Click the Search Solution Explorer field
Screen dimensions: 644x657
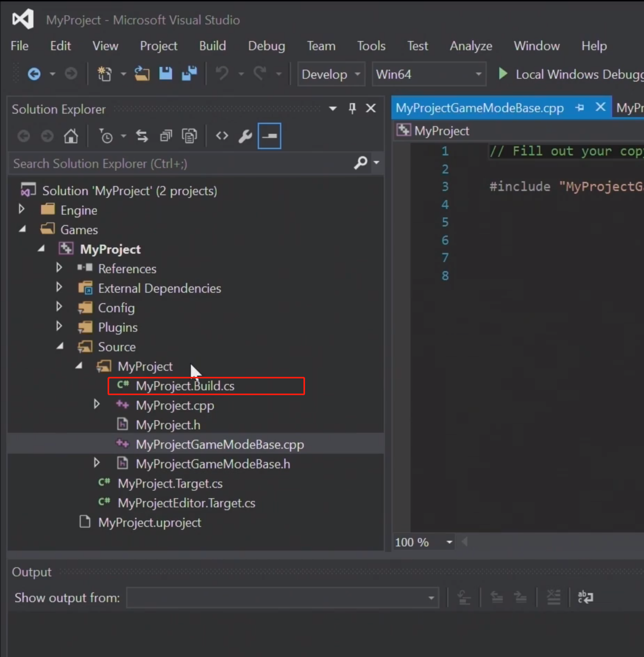pos(180,164)
